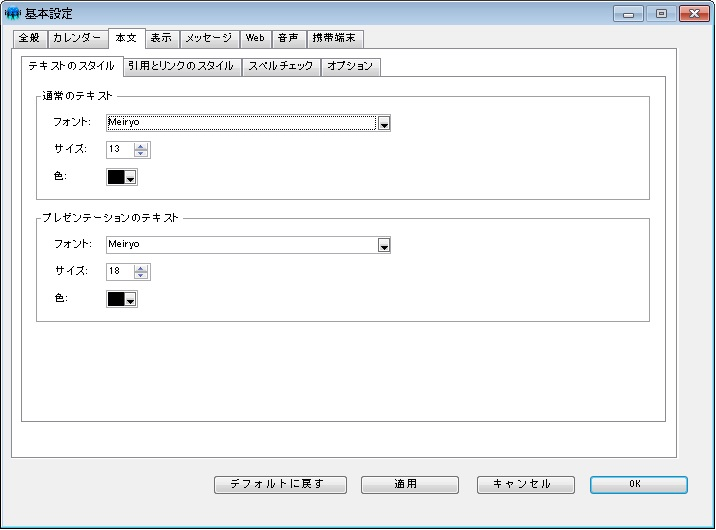Maximize the 基本設定 window
716x530 pixels.
pyautogui.click(x=661, y=14)
